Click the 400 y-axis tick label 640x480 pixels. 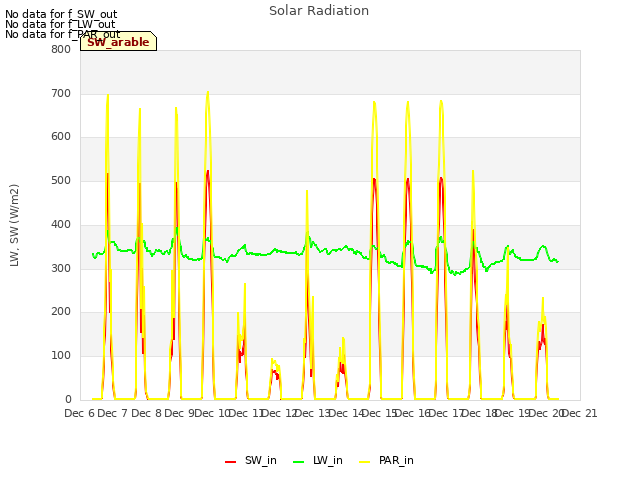click(x=61, y=224)
